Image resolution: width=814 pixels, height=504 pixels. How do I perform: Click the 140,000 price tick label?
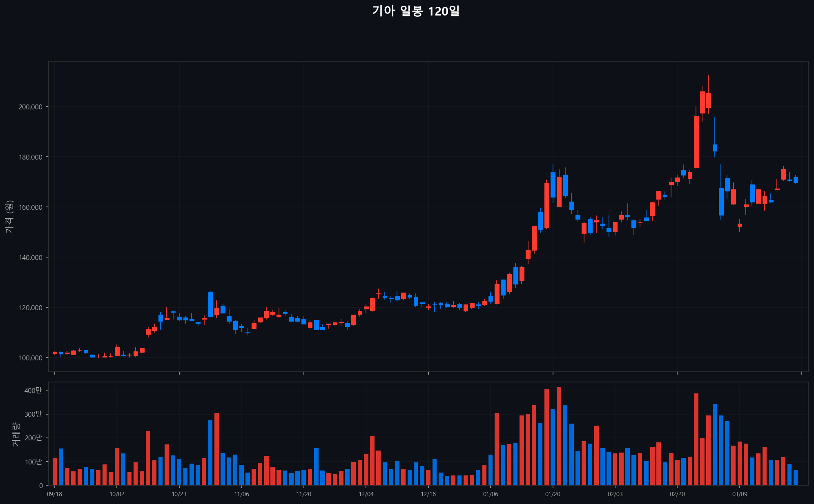click(x=31, y=258)
